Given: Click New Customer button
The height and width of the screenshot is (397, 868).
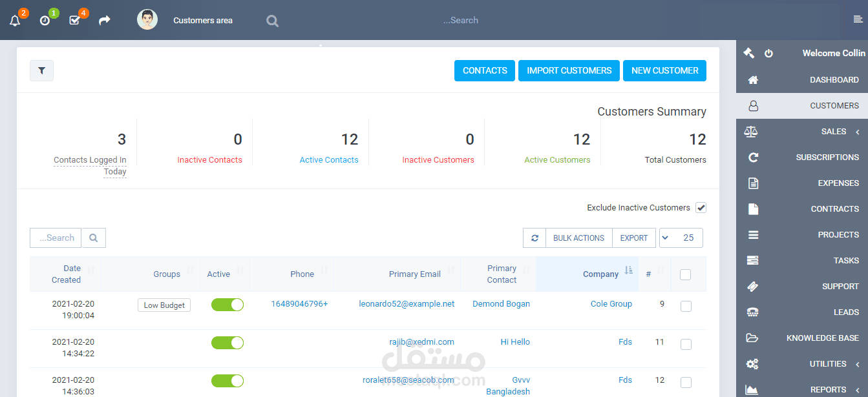Looking at the screenshot, I should [x=664, y=71].
